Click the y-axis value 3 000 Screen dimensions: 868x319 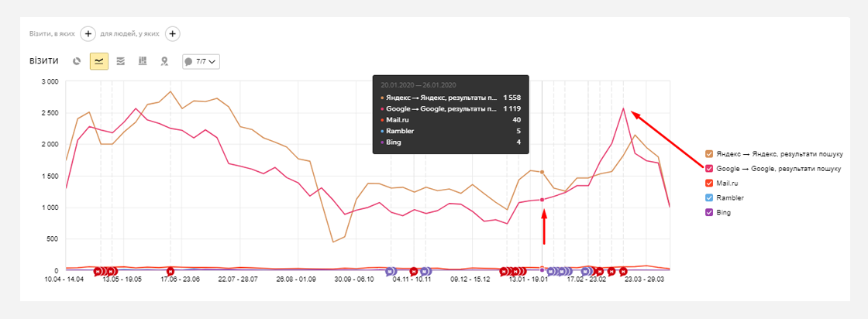click(x=50, y=82)
